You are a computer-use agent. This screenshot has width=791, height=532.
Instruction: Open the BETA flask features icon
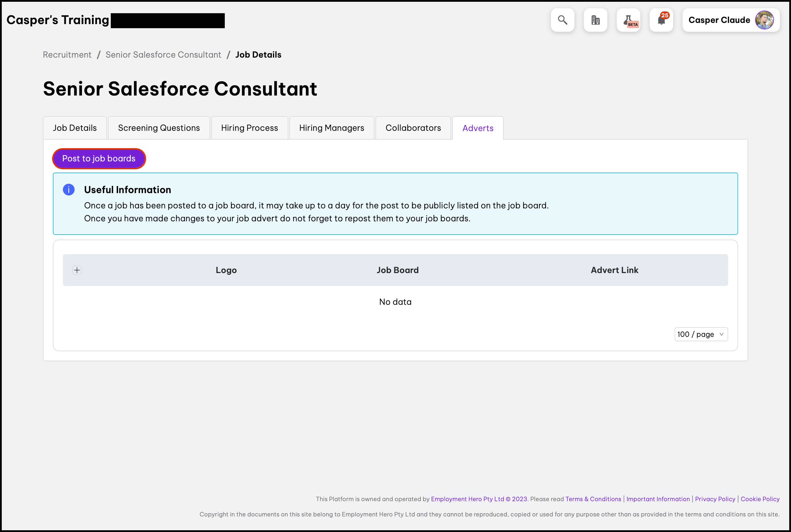[628, 20]
